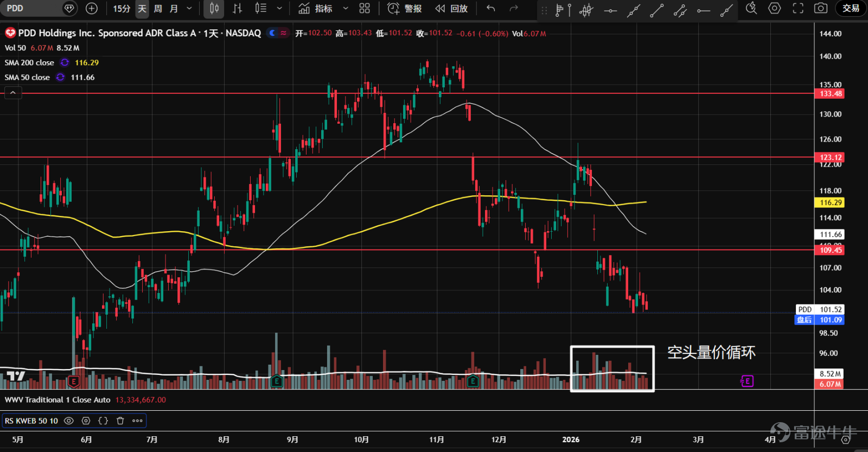Click the SMA 200 purple refresh icon
The image size is (868, 452).
tap(65, 62)
